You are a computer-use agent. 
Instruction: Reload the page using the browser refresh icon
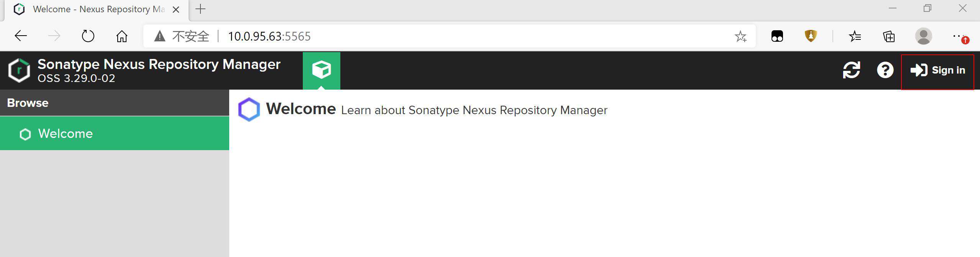point(88,36)
